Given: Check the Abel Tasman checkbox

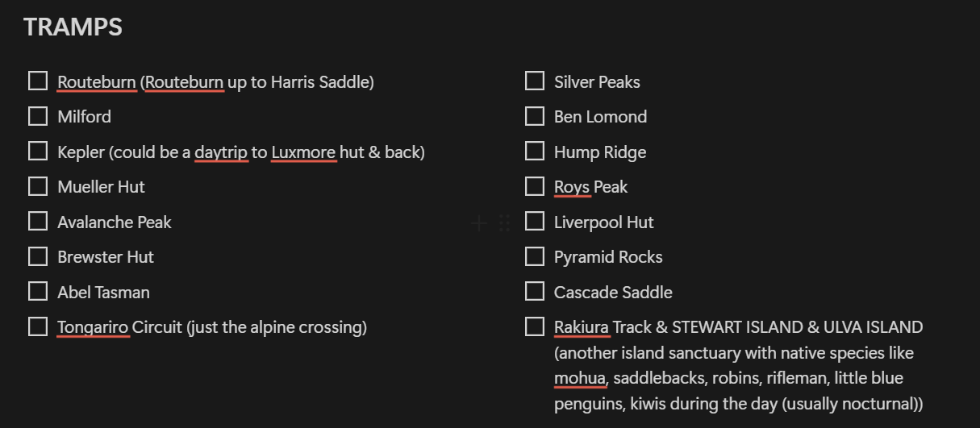Looking at the screenshot, I should click(38, 292).
